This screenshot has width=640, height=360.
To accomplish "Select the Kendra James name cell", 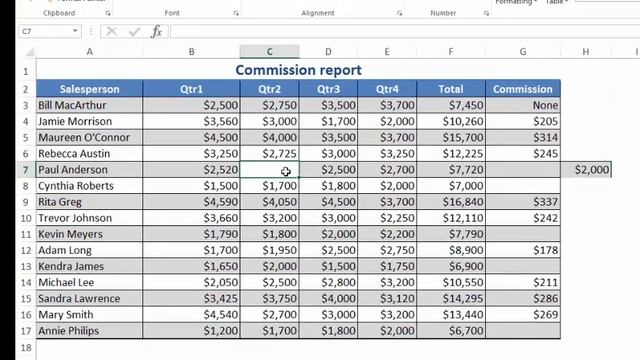I will point(89,266).
